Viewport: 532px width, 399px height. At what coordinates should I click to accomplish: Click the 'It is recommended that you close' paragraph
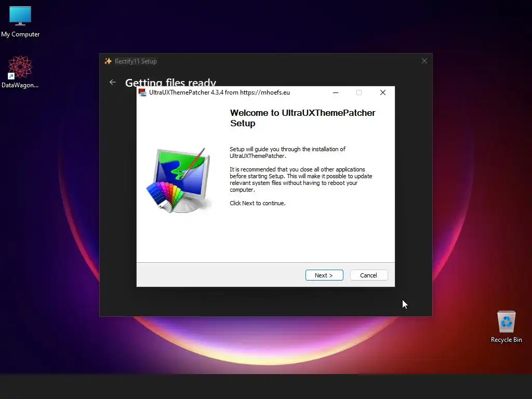(301, 179)
